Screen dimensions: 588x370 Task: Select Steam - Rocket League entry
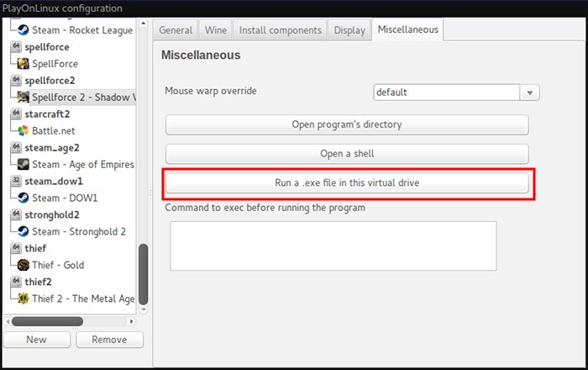pos(82,30)
